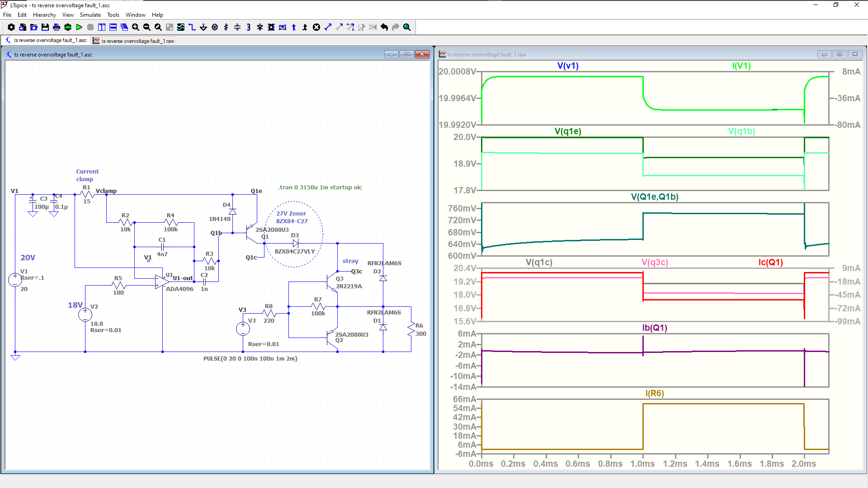The image size is (868, 488).
Task: Click the I(R6) trace label
Action: [655, 393]
